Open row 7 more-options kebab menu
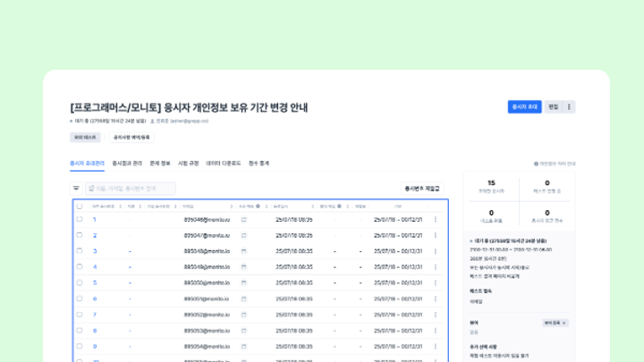 436,315
